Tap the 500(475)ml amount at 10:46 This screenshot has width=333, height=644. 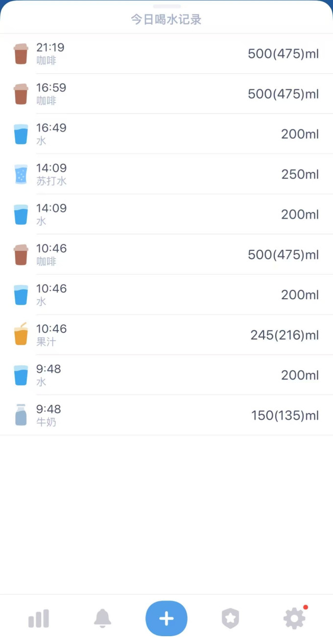tap(283, 255)
